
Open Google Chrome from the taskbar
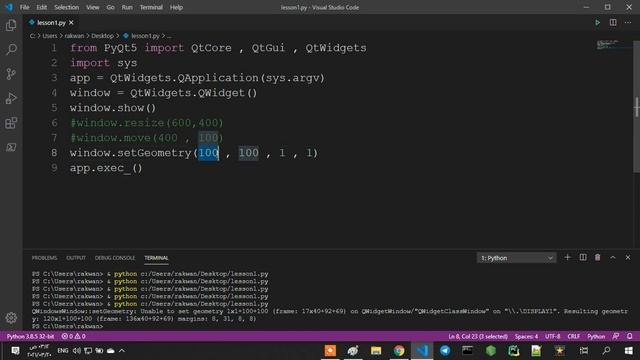(399, 351)
